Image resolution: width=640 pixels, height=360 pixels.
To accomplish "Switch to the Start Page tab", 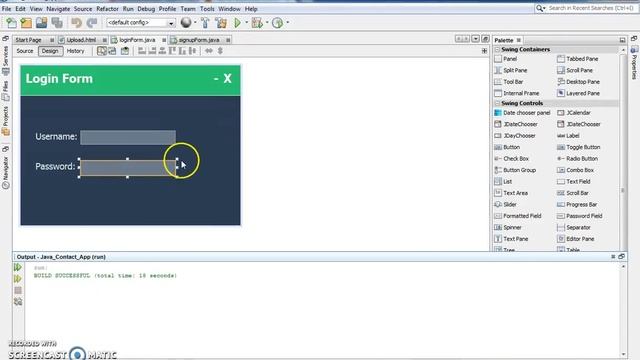I will click(29, 40).
